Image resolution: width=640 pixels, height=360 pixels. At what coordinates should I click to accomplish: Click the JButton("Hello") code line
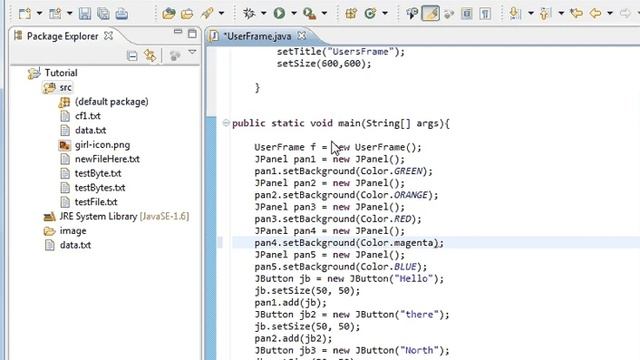click(x=349, y=279)
